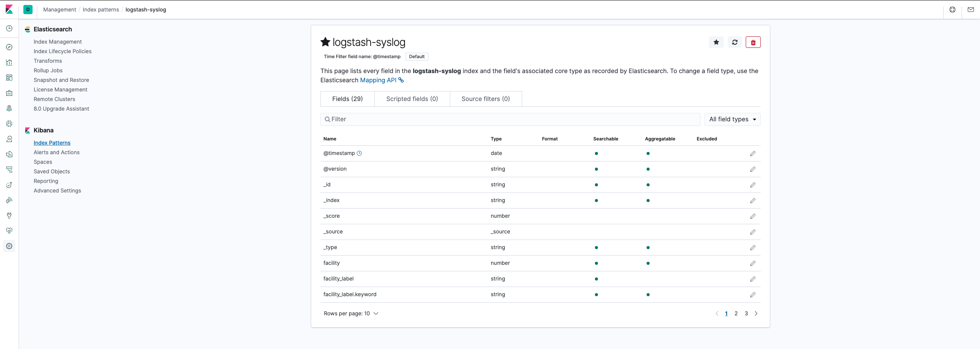Open Recently viewed clock icon
Screen dimensions: 980x349
point(9,28)
